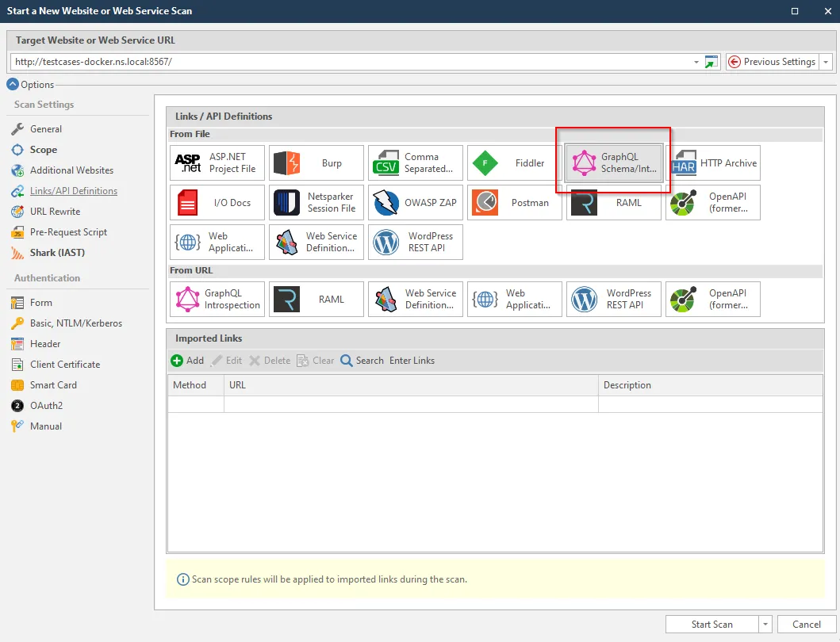Open the Previous Settings dropdown arrow
This screenshot has width=840, height=642.
826,62
